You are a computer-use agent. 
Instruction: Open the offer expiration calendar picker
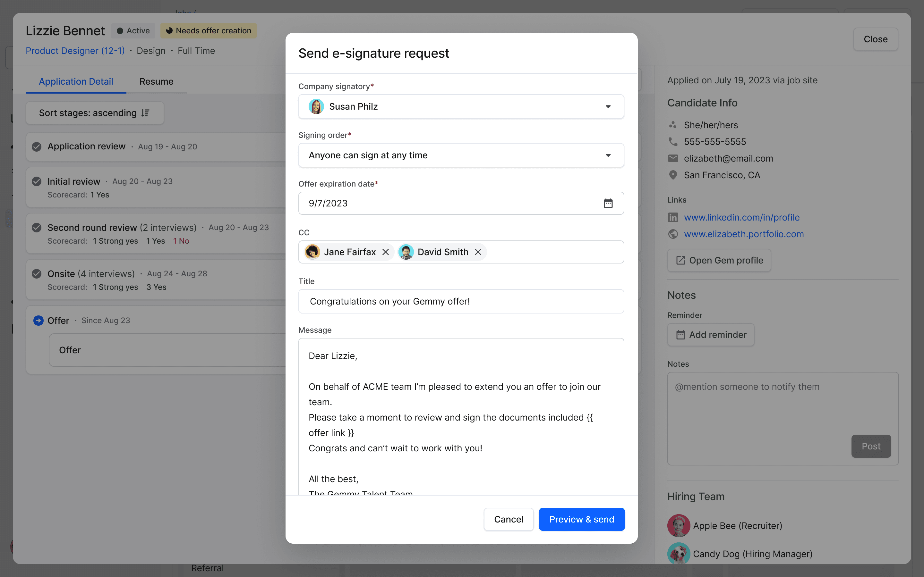608,204
